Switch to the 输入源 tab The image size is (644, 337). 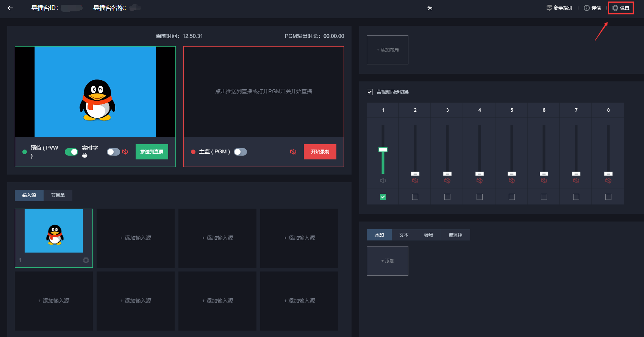pos(29,195)
